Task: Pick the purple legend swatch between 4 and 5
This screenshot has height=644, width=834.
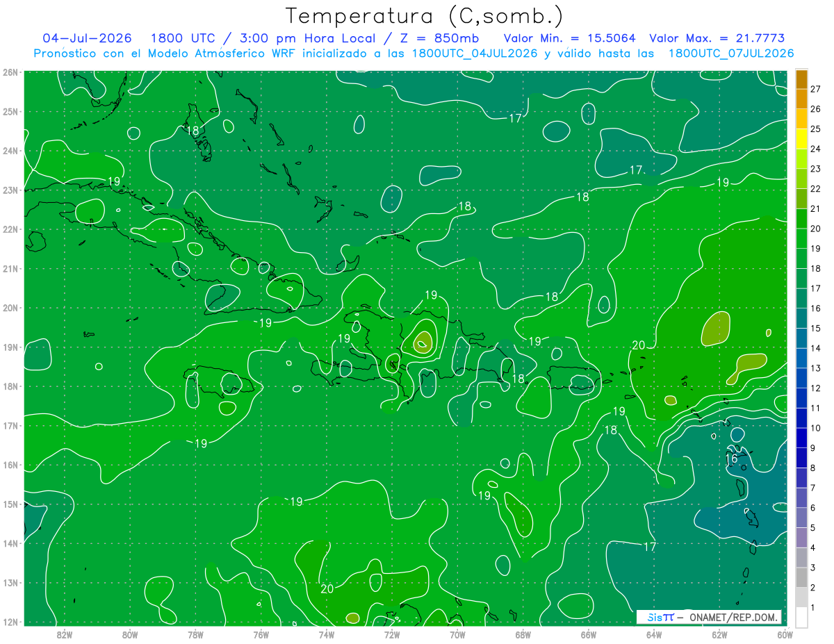Action: pyautogui.click(x=801, y=537)
